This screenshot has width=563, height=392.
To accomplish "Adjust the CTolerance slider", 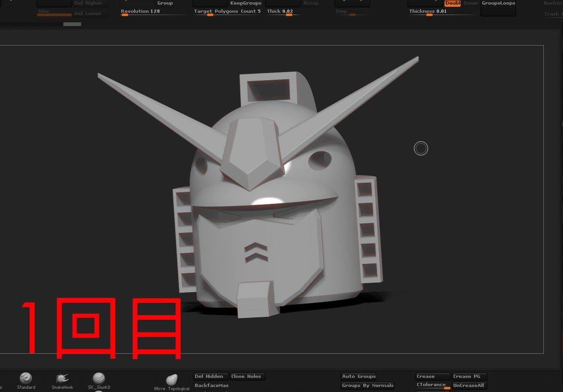I will (x=433, y=386).
